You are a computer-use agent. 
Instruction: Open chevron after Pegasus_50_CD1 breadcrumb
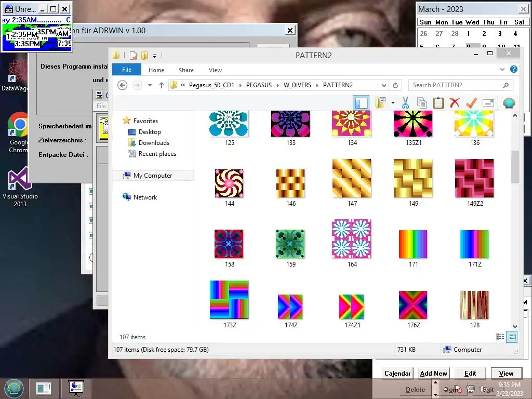tap(240, 85)
